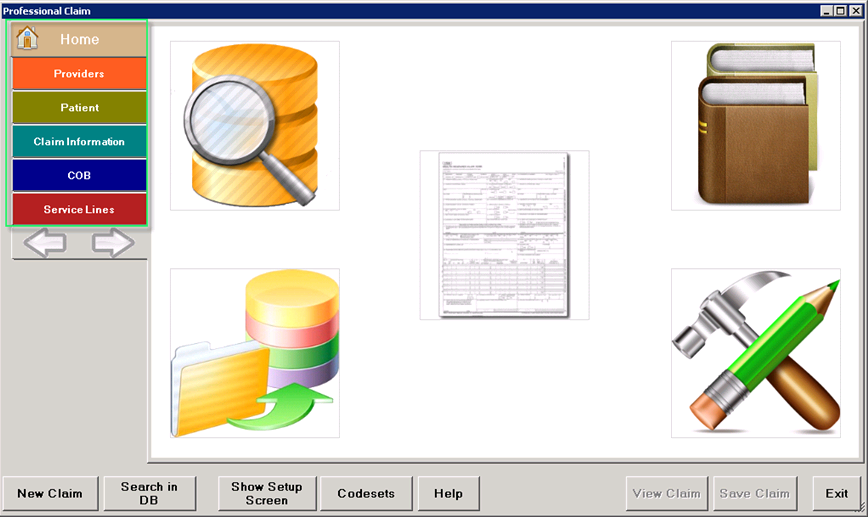Click the New Claim button

click(50, 493)
